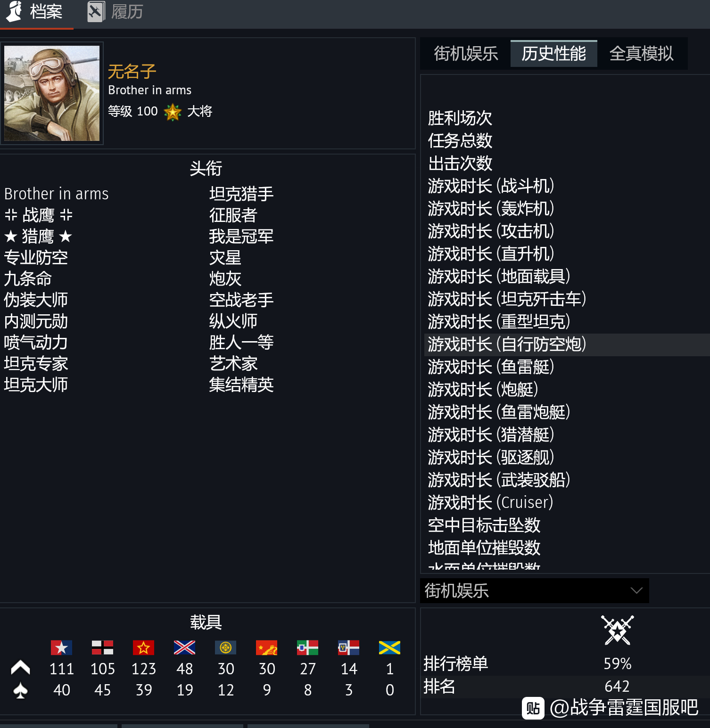Viewport: 710px width, 728px height.
Task: Click the player avatar portrait
Action: click(52, 93)
